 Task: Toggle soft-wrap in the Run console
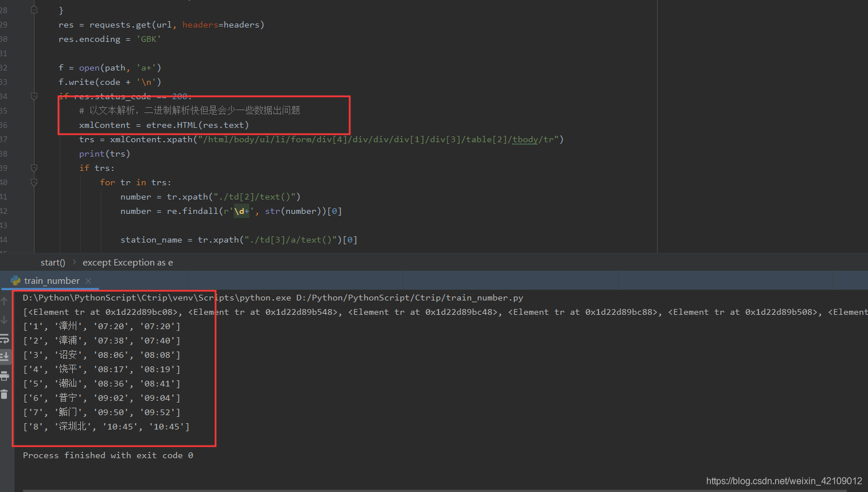[x=4, y=338]
